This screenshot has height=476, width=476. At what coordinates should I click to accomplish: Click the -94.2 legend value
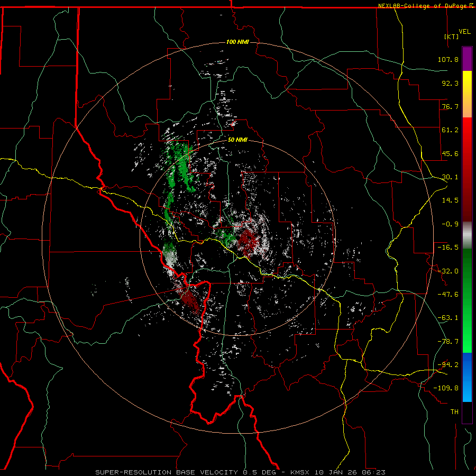(x=448, y=365)
